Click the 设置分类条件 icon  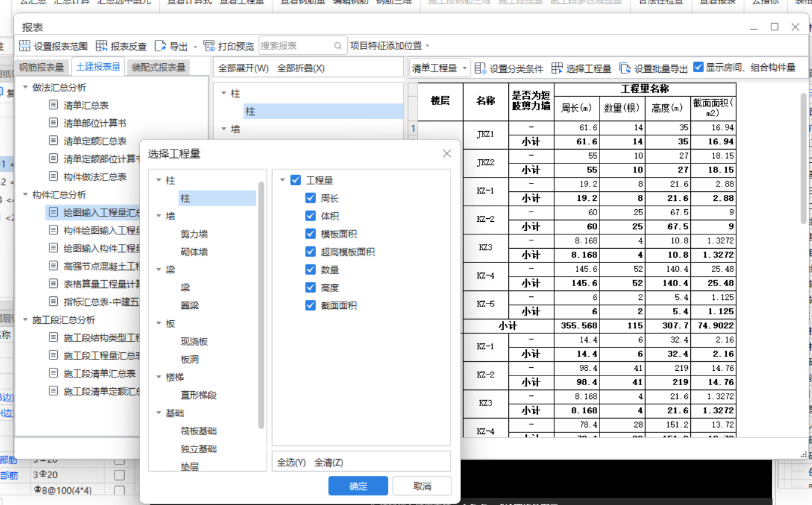[481, 69]
